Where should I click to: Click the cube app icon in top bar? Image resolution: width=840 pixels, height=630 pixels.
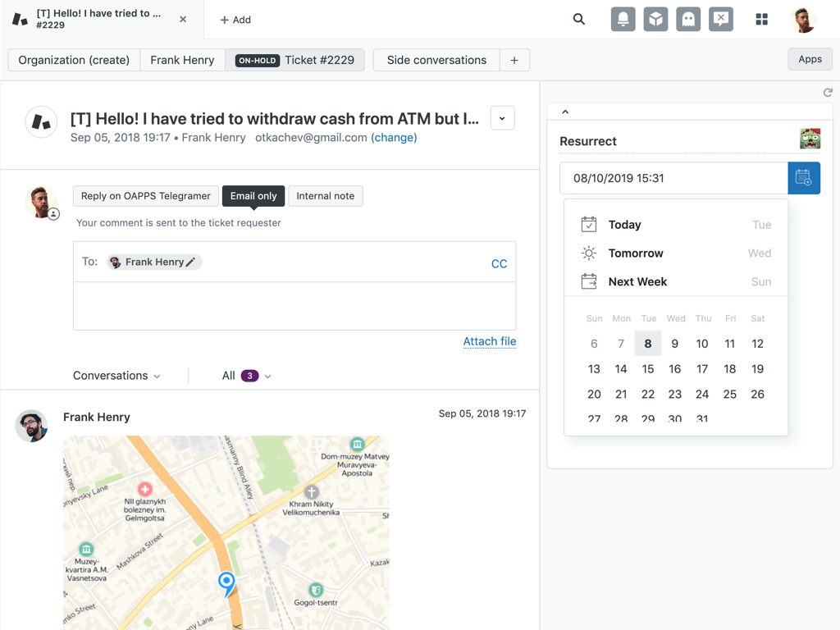pyautogui.click(x=655, y=19)
